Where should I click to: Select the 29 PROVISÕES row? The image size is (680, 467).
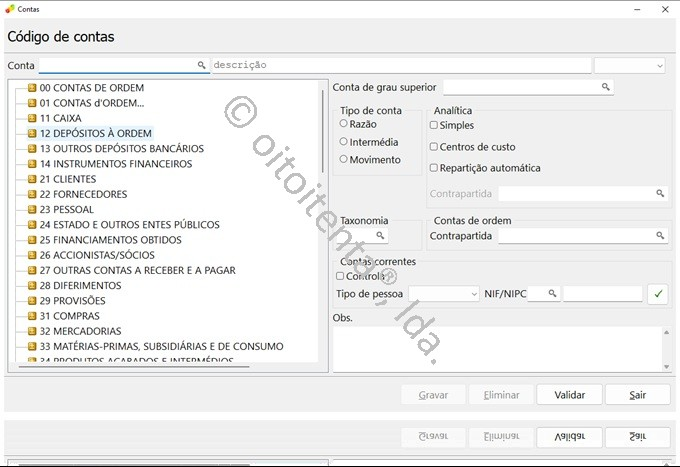coord(72,300)
